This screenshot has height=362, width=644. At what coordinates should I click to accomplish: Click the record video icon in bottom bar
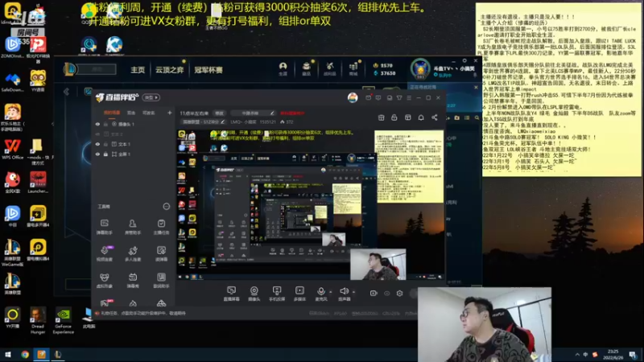tap(374, 294)
